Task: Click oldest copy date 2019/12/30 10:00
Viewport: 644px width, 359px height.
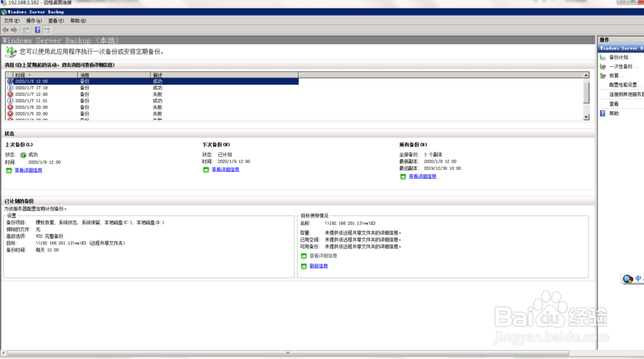Action: pyautogui.click(x=442, y=168)
